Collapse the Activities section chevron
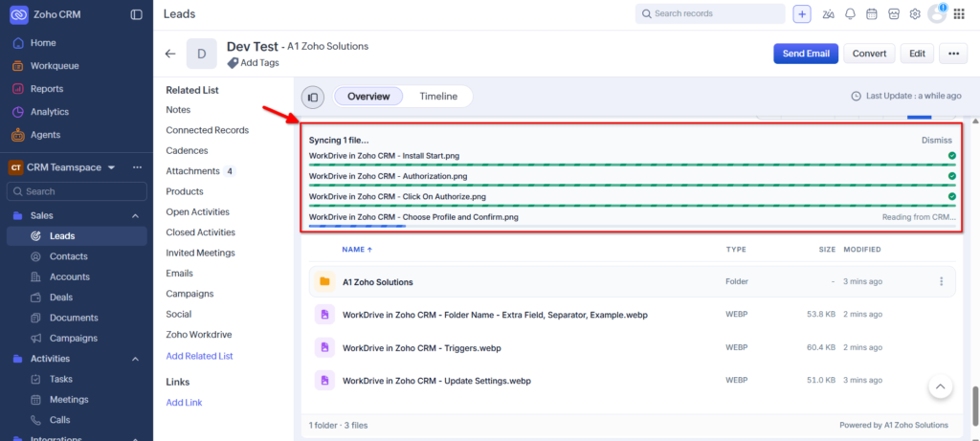The height and width of the screenshot is (441, 980). [x=135, y=359]
